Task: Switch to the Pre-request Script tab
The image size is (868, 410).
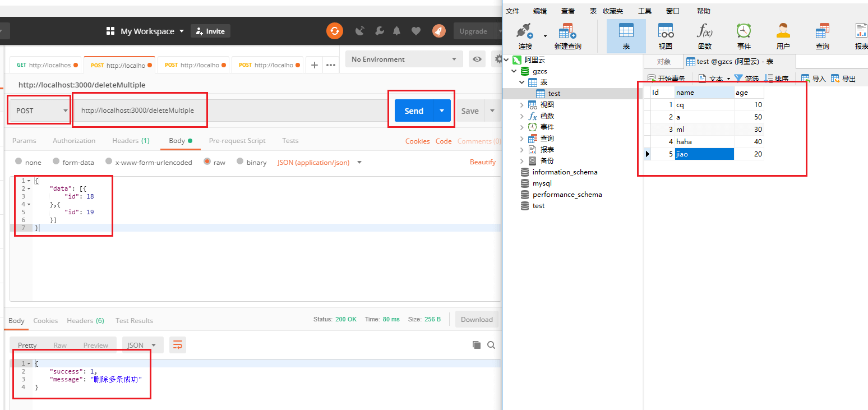Action: (x=237, y=141)
